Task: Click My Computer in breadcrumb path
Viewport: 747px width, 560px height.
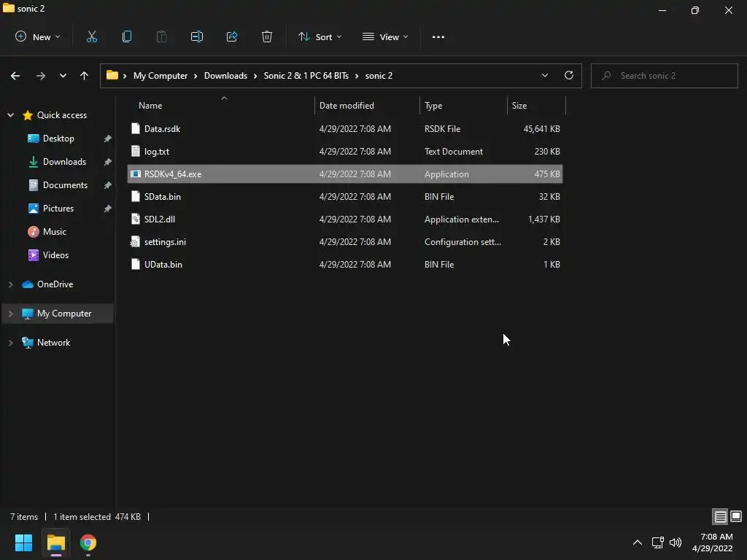Action: click(160, 76)
